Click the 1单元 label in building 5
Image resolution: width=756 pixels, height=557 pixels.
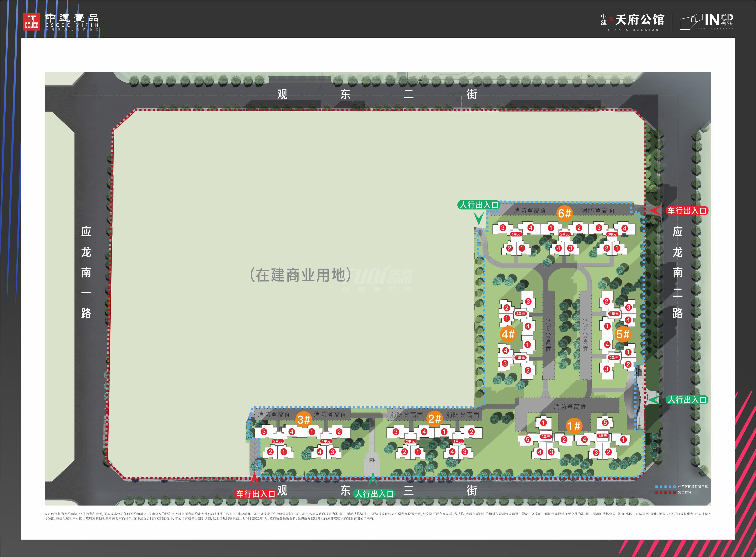click(x=614, y=314)
